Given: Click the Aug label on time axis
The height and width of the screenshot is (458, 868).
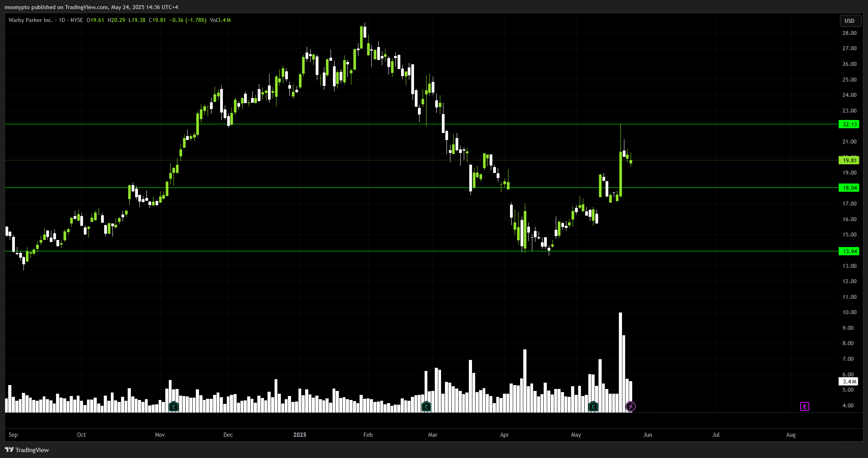Looking at the screenshot, I should point(791,435).
